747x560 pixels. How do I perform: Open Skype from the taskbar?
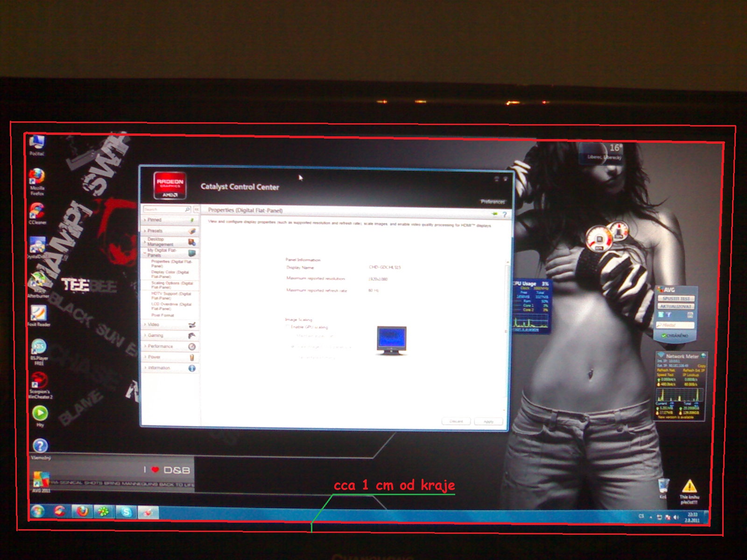point(126,512)
